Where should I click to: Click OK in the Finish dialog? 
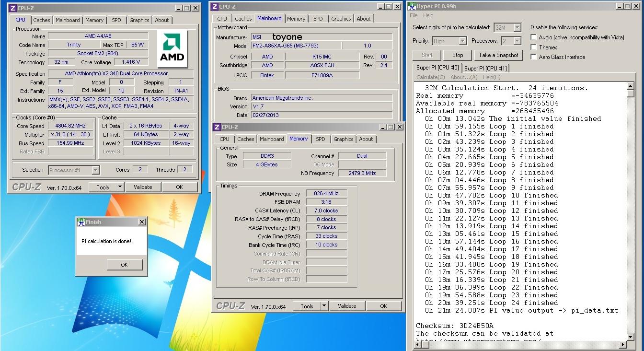point(124,265)
